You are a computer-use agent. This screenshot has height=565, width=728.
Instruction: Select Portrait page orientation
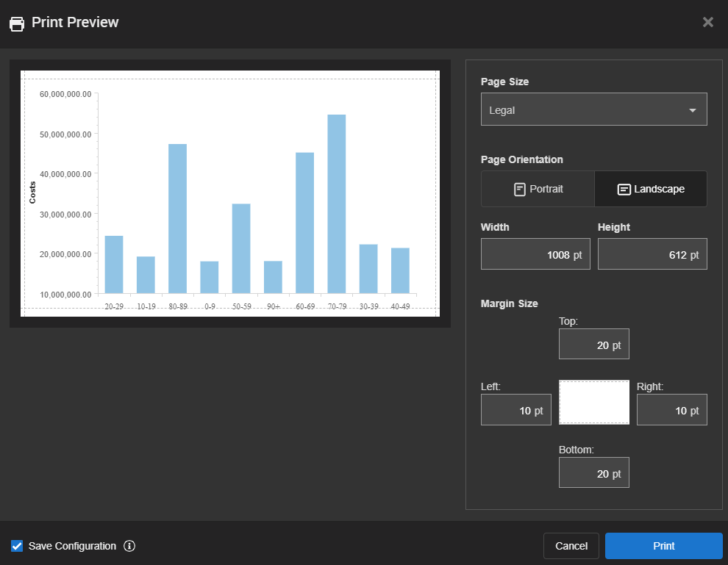(x=538, y=190)
